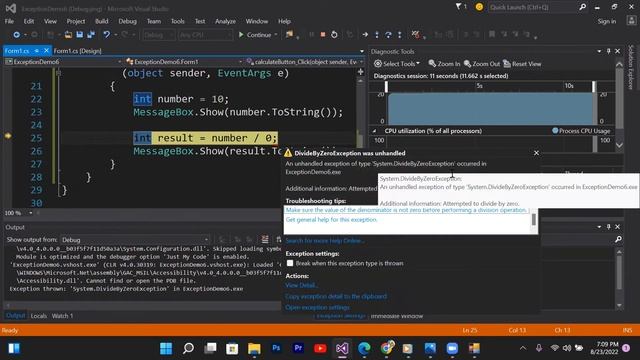Check 'Break when this exception type is thrown'

[x=290, y=263]
